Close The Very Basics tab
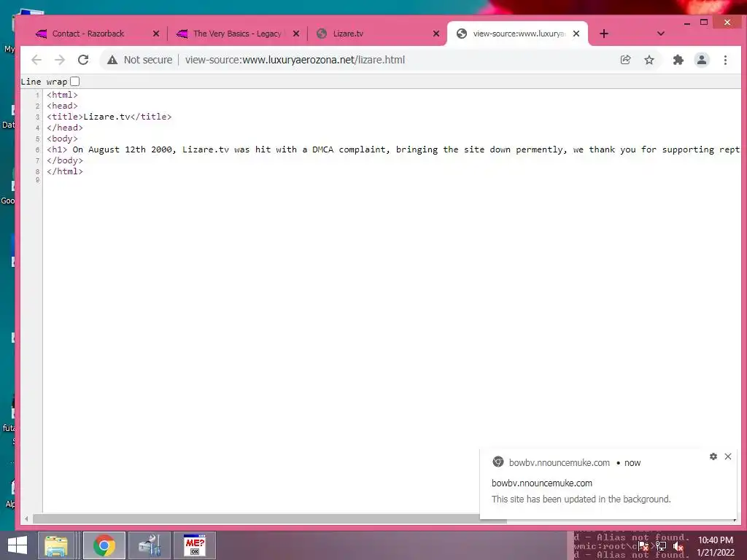 296,34
